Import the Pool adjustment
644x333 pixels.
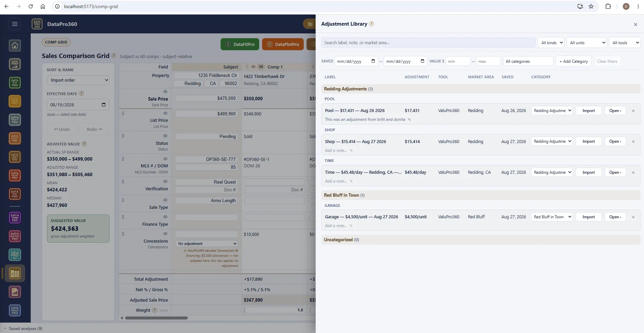[x=588, y=111]
